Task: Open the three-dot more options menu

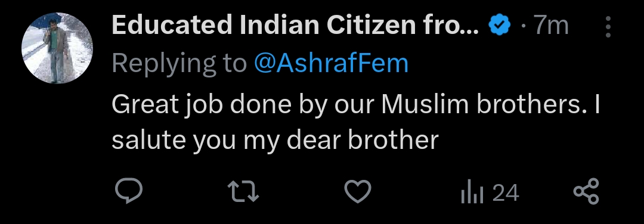Action: pyautogui.click(x=608, y=27)
